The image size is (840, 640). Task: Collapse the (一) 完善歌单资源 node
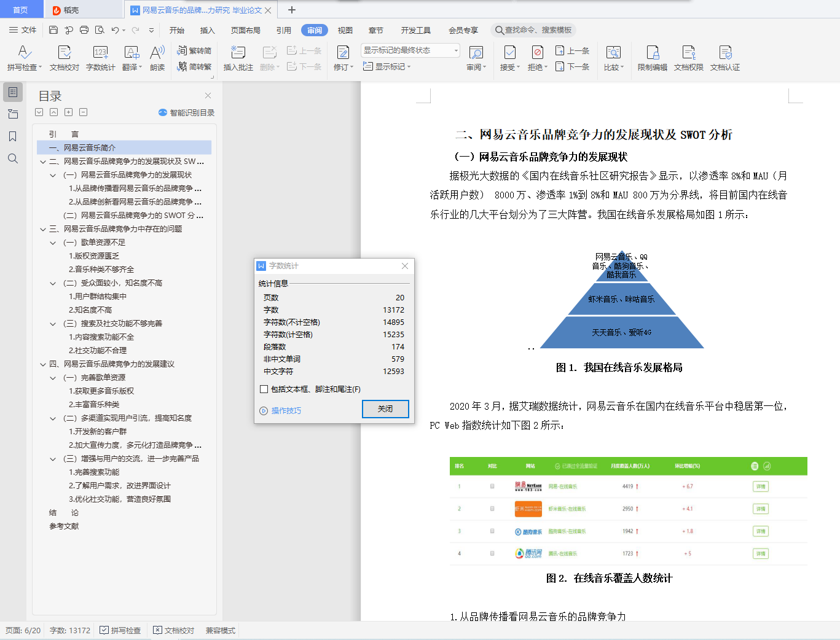tap(53, 378)
